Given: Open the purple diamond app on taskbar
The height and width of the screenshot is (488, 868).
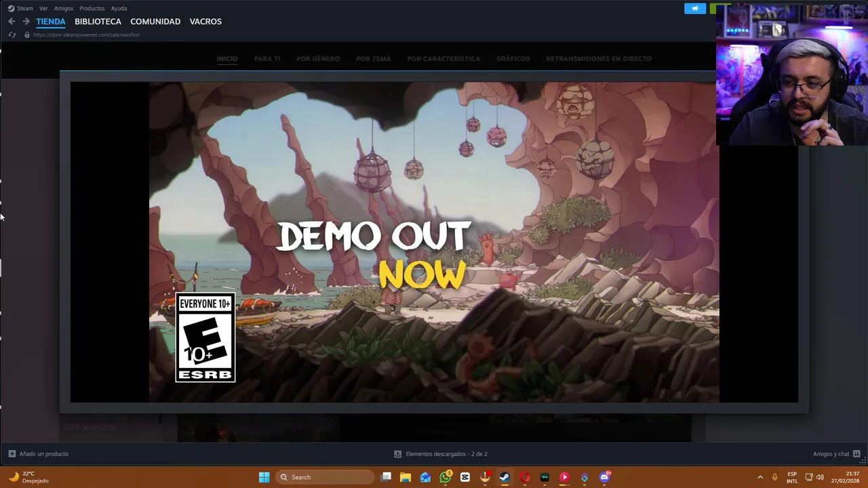Looking at the screenshot, I should (585, 477).
